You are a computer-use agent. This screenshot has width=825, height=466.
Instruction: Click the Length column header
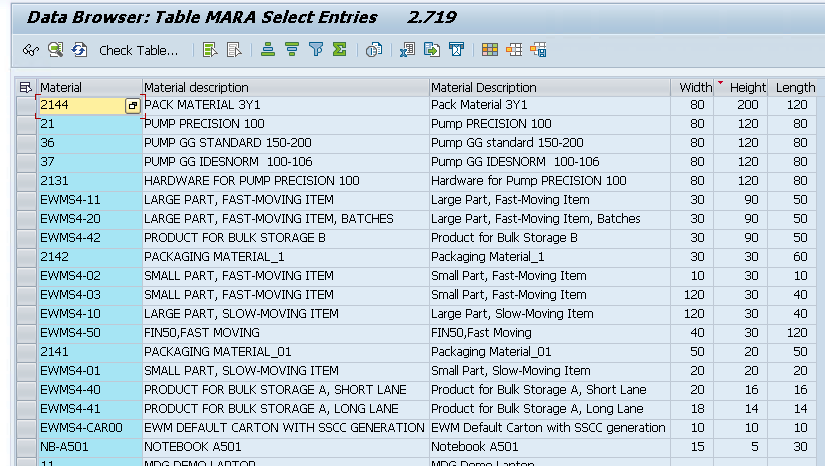click(795, 88)
